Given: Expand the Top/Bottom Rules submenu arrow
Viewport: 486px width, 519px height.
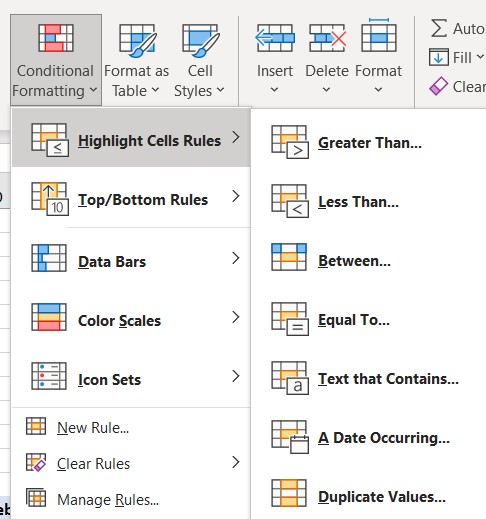Looking at the screenshot, I should [236, 196].
